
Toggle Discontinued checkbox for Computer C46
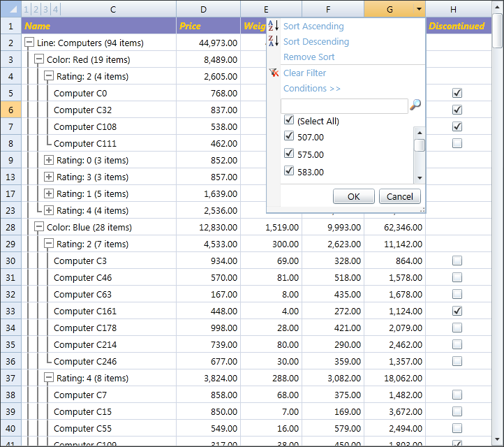click(x=457, y=277)
